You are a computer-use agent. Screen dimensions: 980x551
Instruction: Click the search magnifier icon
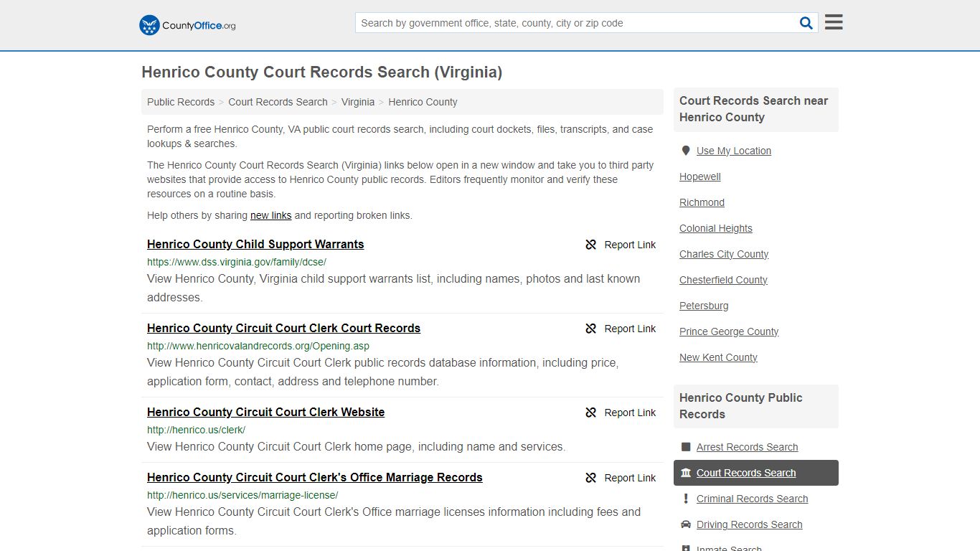coord(806,23)
